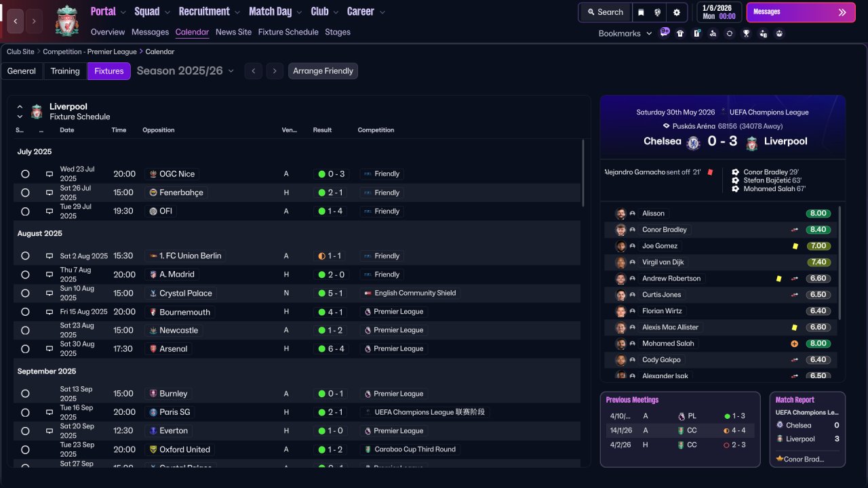868x488 pixels.
Task: Go to next season with right chevron
Action: tap(275, 71)
